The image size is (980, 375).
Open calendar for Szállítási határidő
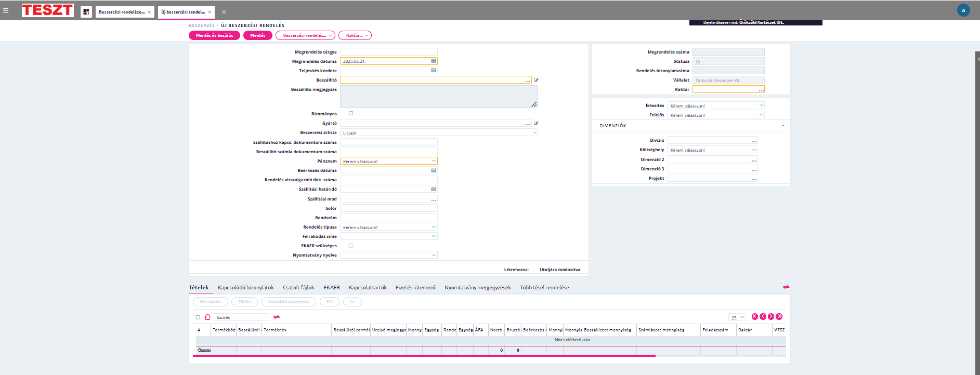pyautogui.click(x=434, y=189)
